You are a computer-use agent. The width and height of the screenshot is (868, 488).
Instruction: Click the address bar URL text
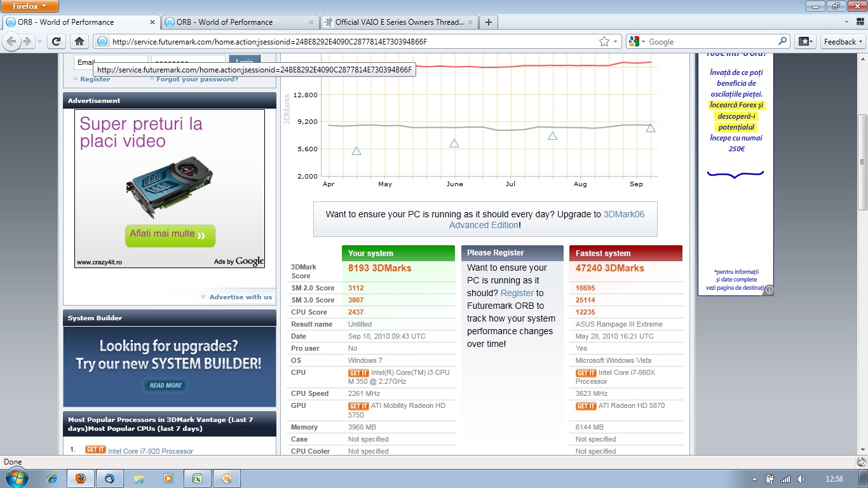(x=269, y=42)
